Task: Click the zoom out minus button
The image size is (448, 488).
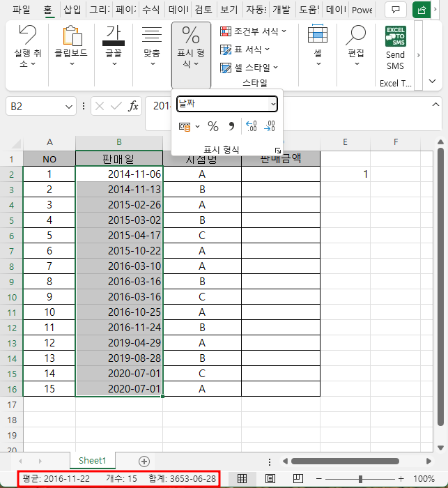Action: [x=319, y=479]
